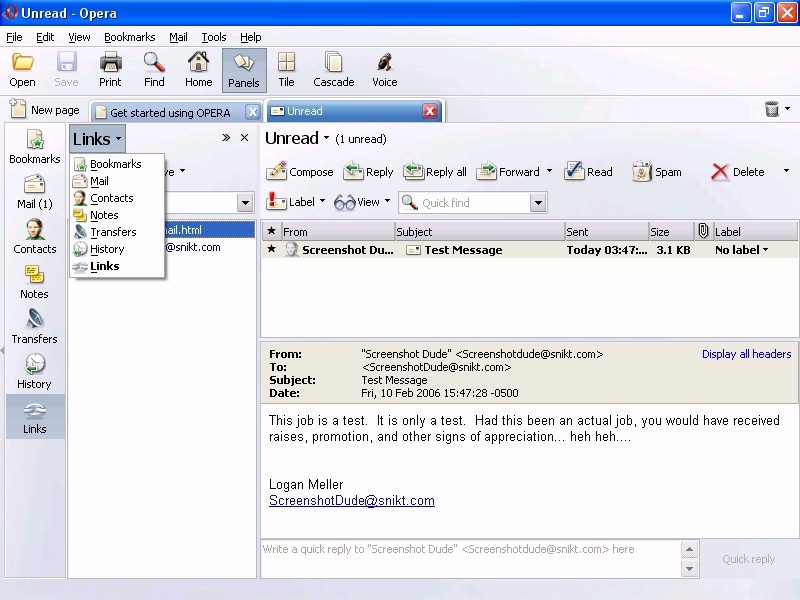Click the Print toolbar icon

pyautogui.click(x=110, y=70)
